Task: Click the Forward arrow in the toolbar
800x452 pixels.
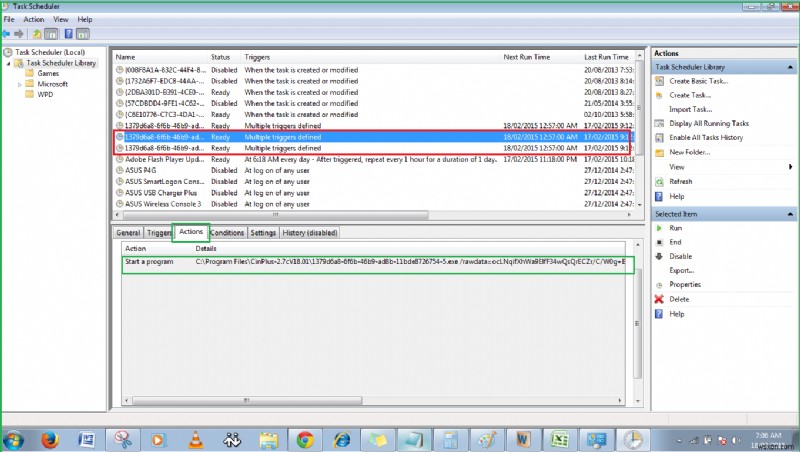Action: pyautogui.click(x=19, y=34)
